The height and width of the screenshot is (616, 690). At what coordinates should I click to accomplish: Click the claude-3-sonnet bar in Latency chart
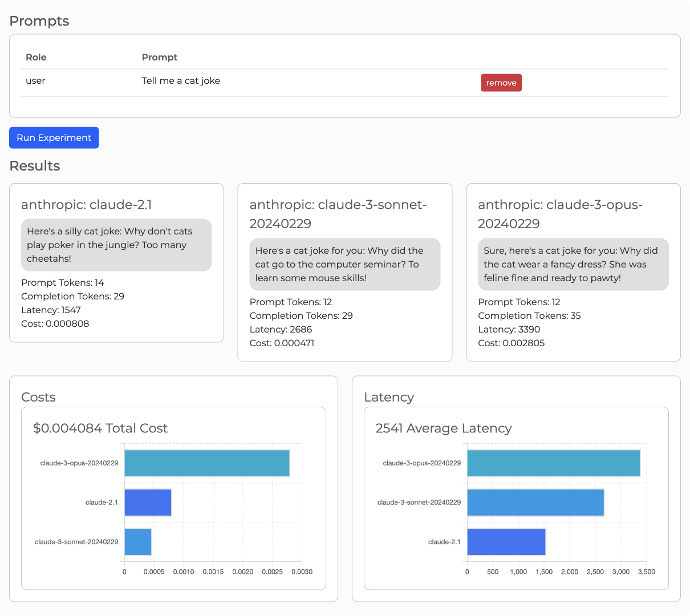point(535,502)
